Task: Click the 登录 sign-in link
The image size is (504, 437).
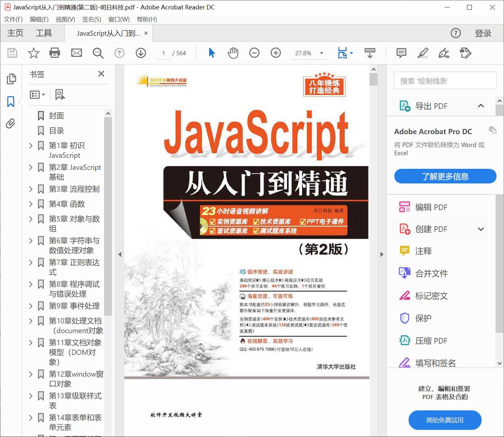Action: coord(483,33)
